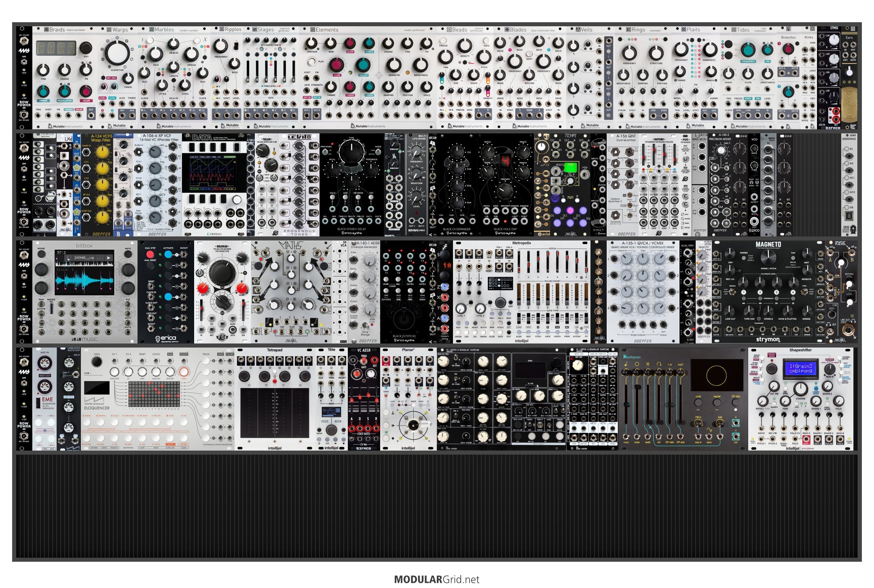Click the Veils module header icon

(x=578, y=30)
